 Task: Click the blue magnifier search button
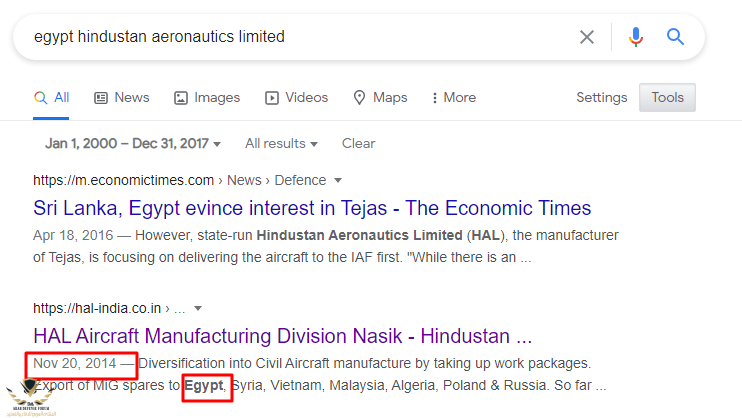coord(676,37)
